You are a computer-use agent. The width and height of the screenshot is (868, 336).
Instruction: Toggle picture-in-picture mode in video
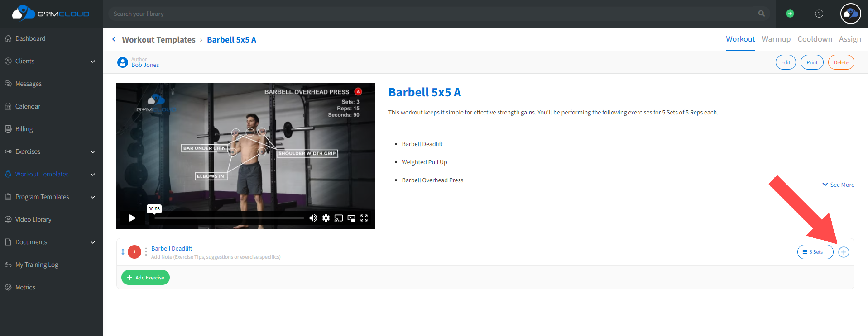351,218
